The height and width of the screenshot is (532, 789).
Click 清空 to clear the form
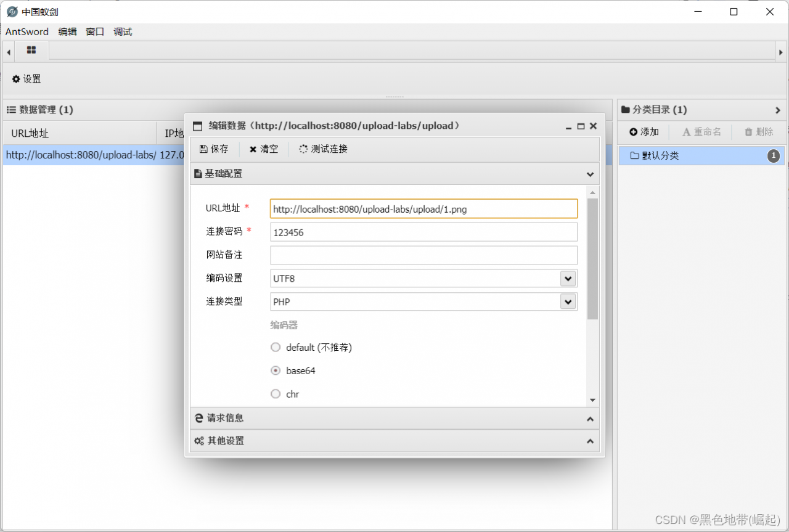pos(264,149)
